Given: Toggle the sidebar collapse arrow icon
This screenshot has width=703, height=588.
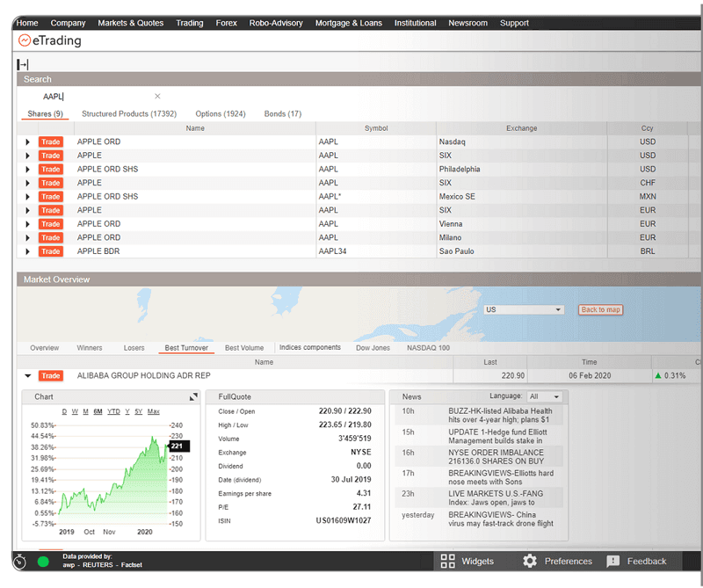Looking at the screenshot, I should click(23, 64).
